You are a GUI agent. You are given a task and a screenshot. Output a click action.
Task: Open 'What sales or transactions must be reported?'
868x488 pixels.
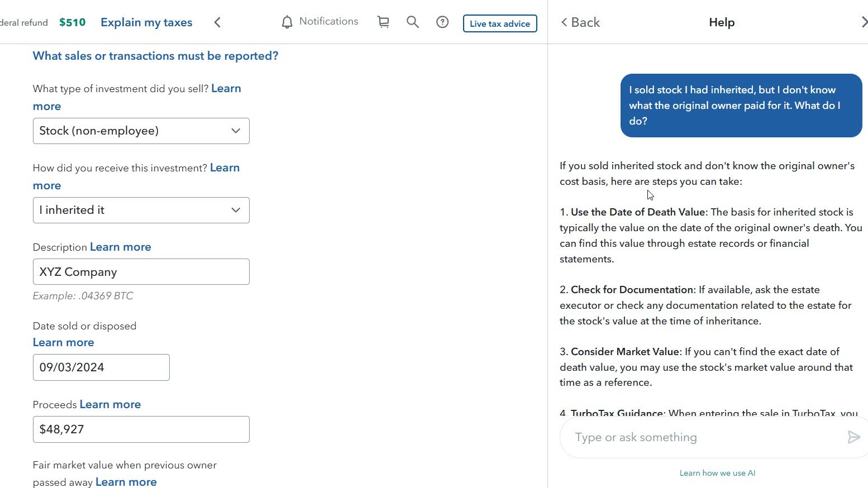click(155, 56)
